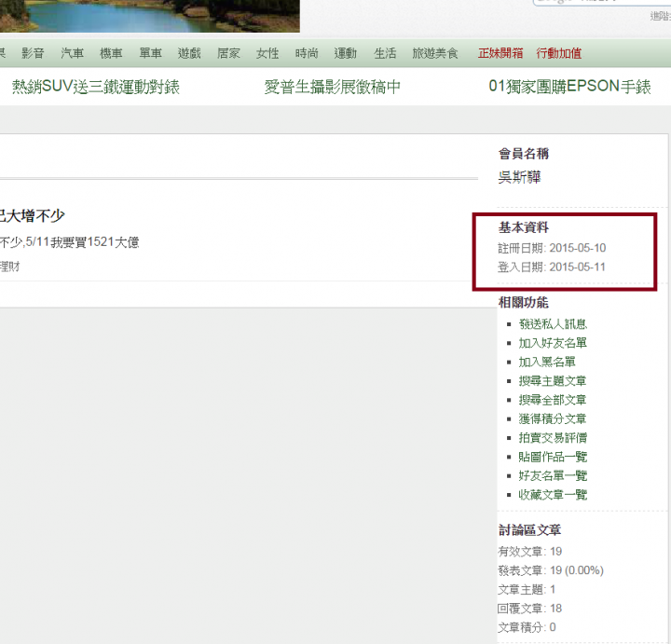Screen dimensions: 671x644
Task: Click the 文章主題: 1 statistic
Action: [x=527, y=590]
